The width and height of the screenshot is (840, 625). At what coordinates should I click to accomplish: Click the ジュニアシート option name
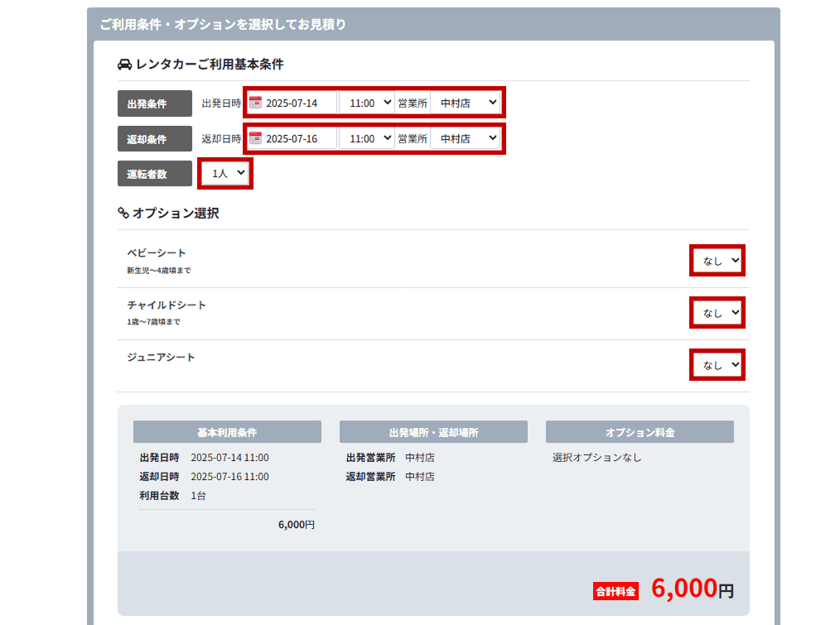click(162, 358)
